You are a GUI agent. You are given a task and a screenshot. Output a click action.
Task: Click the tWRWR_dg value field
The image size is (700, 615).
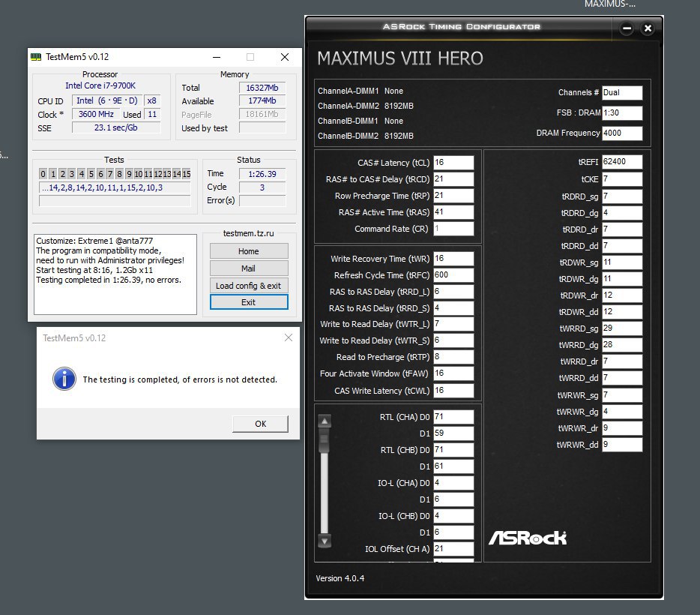tap(622, 412)
